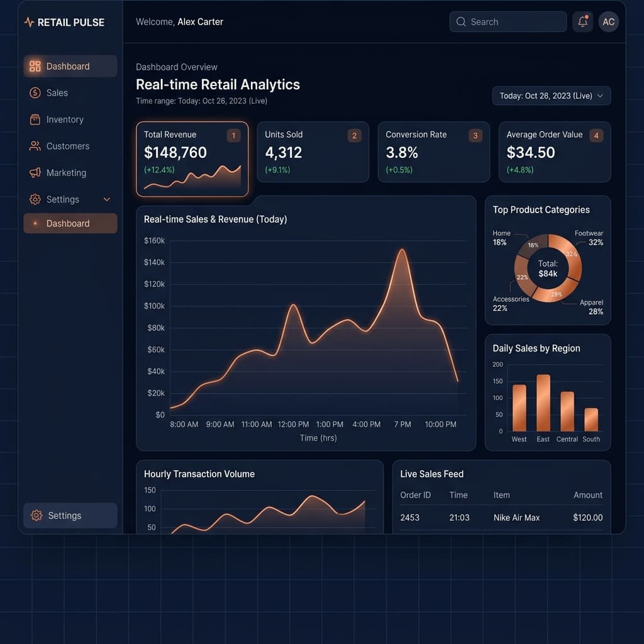Click the gear icon in bottom Settings button
644x644 pixels.
pyautogui.click(x=36, y=516)
